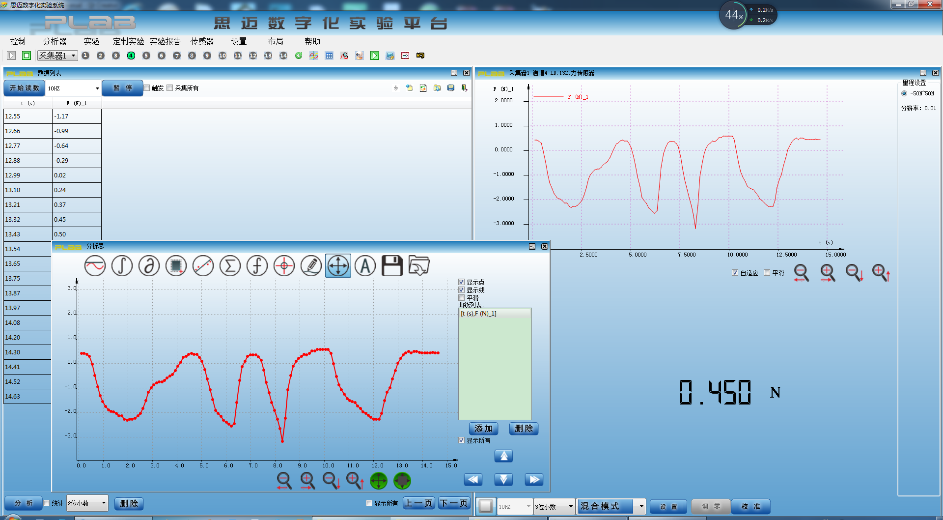
Task: Click the pan-up arrow button in the analyzer
Action: pyautogui.click(x=503, y=456)
